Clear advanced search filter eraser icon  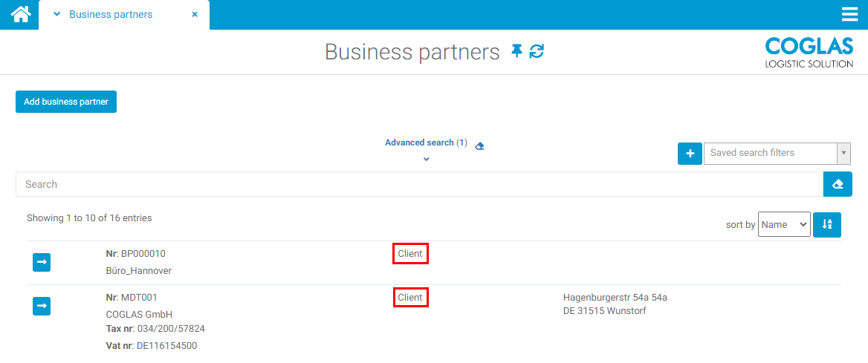coord(479,145)
